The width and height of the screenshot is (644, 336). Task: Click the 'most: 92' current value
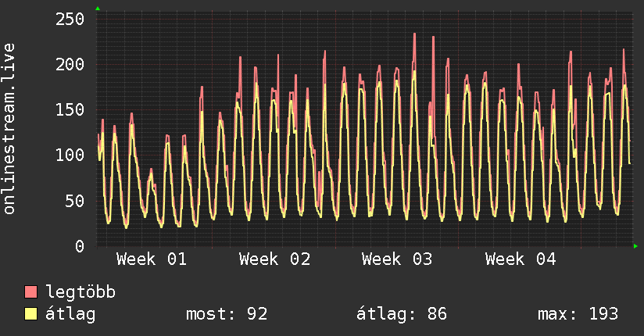(x=227, y=314)
